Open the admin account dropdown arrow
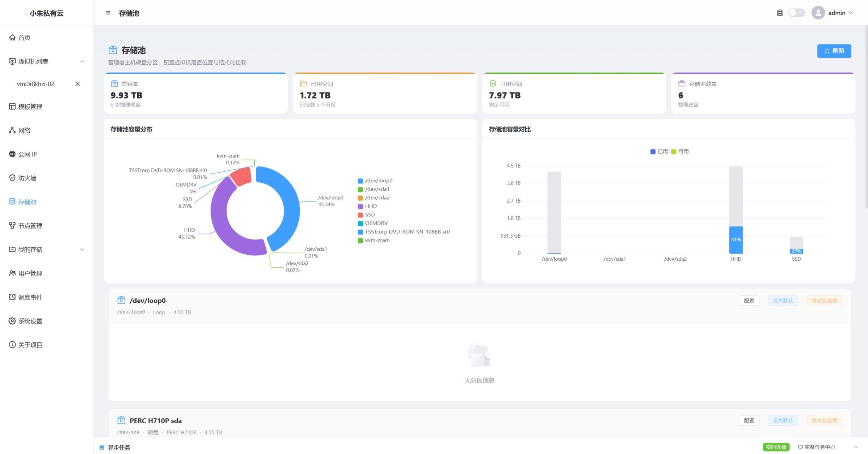The image size is (868, 454). tap(851, 13)
